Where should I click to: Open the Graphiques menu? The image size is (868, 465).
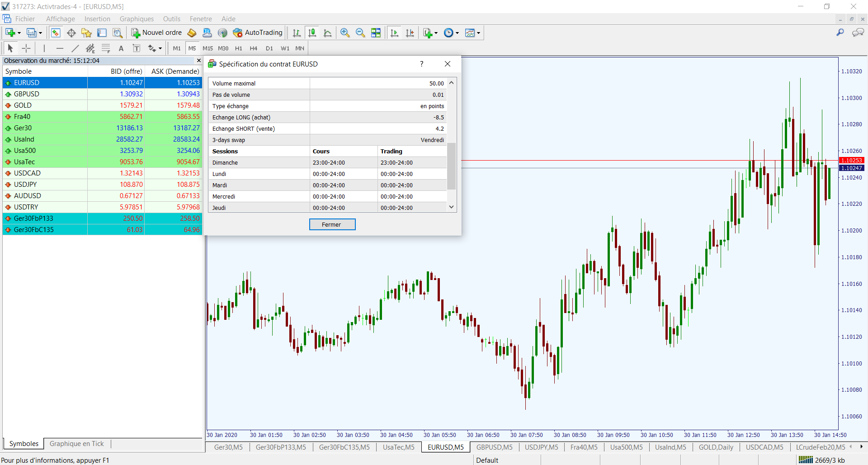click(137, 19)
